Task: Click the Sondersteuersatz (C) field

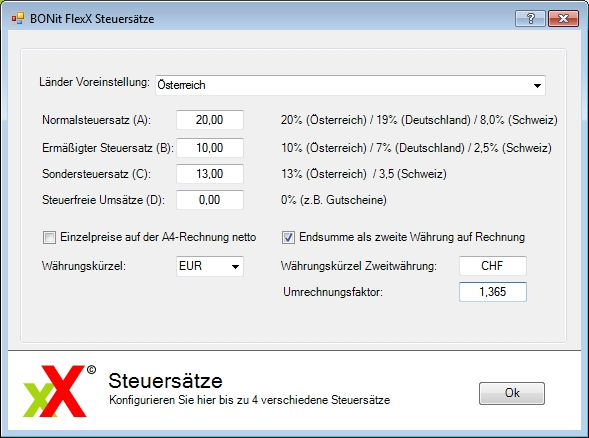Action: [x=210, y=174]
